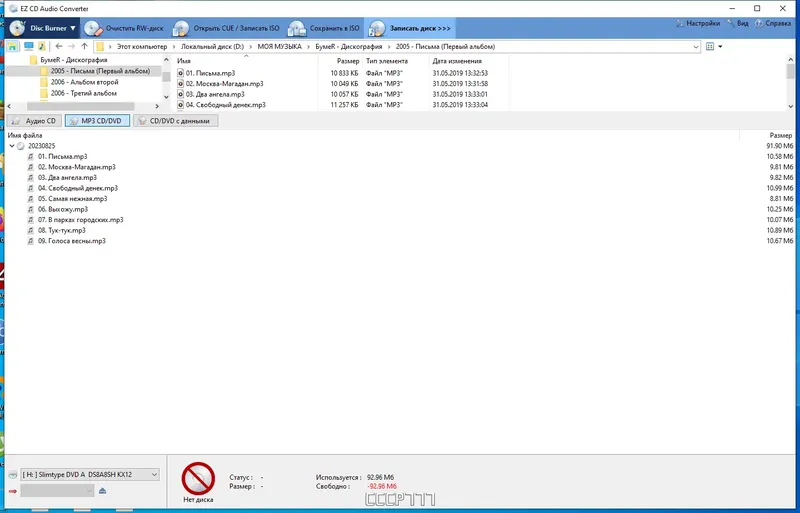Select 06. Выхожу.mp3 in burn list
This screenshot has width=800, height=513.
(x=63, y=209)
